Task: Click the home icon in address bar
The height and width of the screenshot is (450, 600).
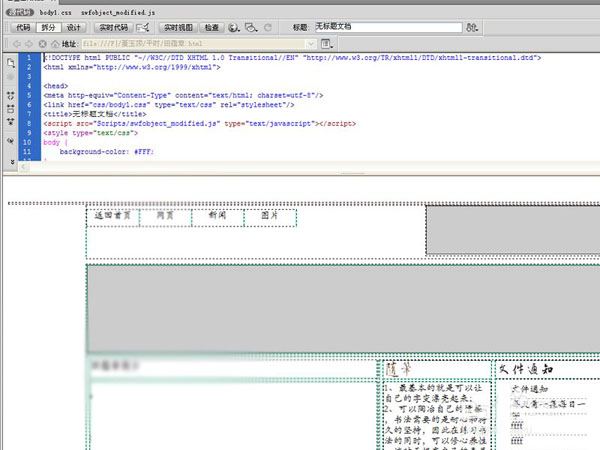Action: (x=55, y=44)
